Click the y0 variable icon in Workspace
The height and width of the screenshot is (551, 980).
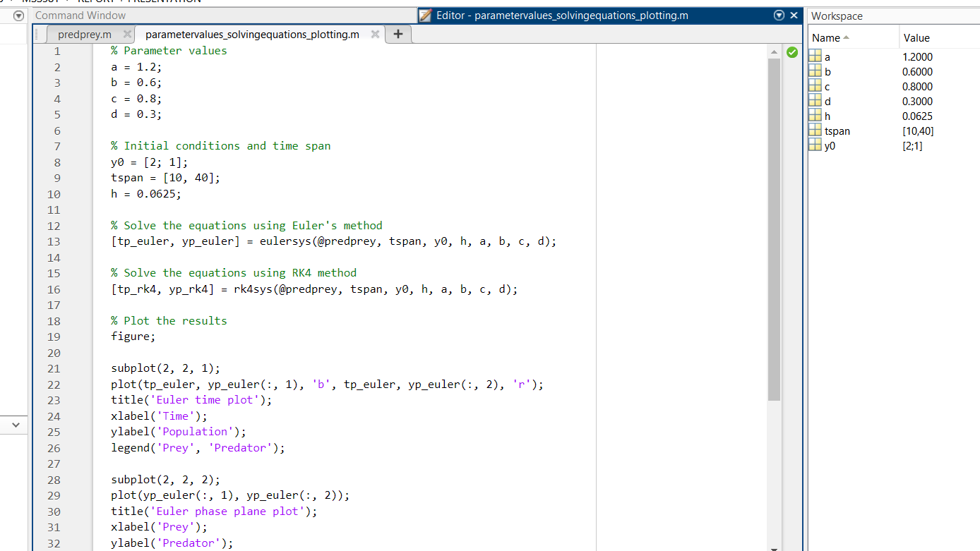click(815, 145)
